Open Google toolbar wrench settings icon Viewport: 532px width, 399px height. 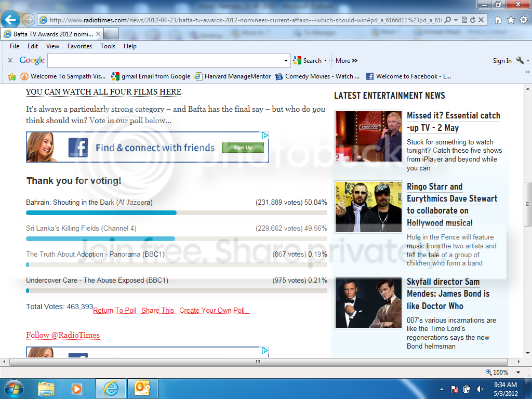click(520, 60)
